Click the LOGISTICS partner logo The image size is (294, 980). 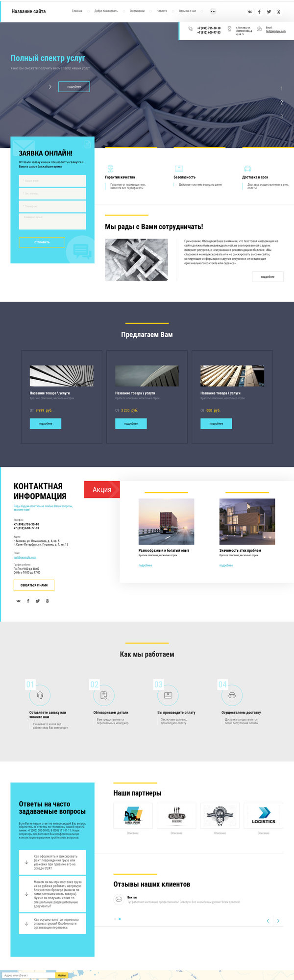pyautogui.click(x=264, y=815)
